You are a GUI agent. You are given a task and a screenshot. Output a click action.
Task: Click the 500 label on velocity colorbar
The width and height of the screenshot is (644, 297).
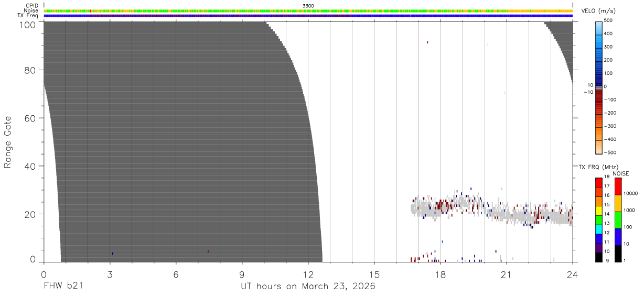click(608, 20)
